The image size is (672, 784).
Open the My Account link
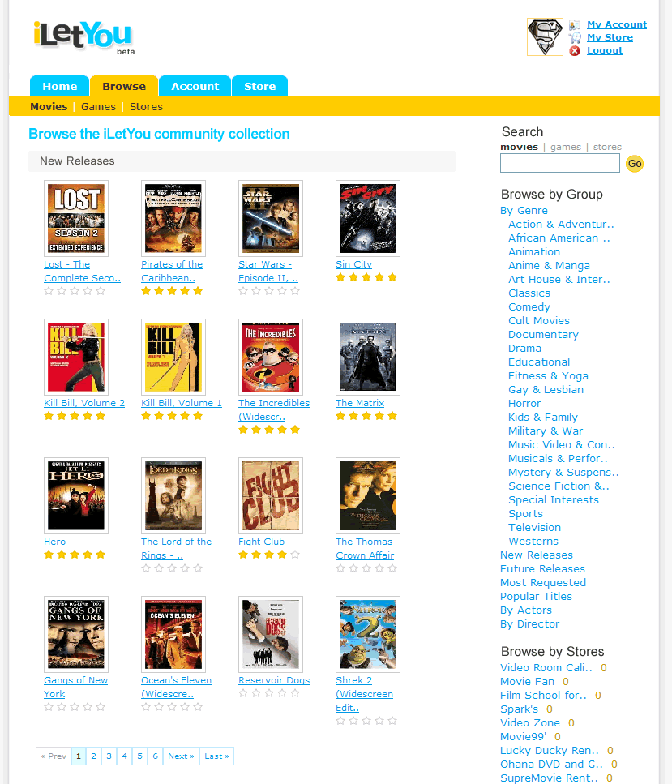click(617, 24)
